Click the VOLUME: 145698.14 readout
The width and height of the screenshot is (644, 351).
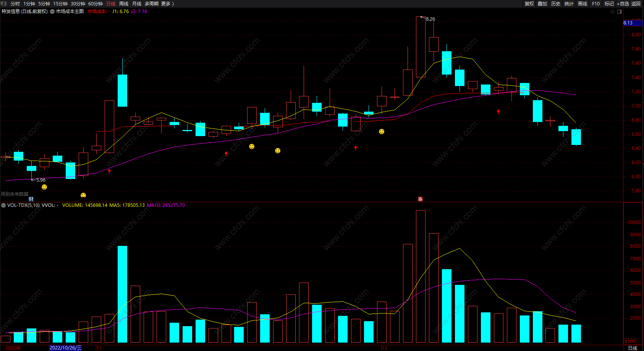coord(85,205)
